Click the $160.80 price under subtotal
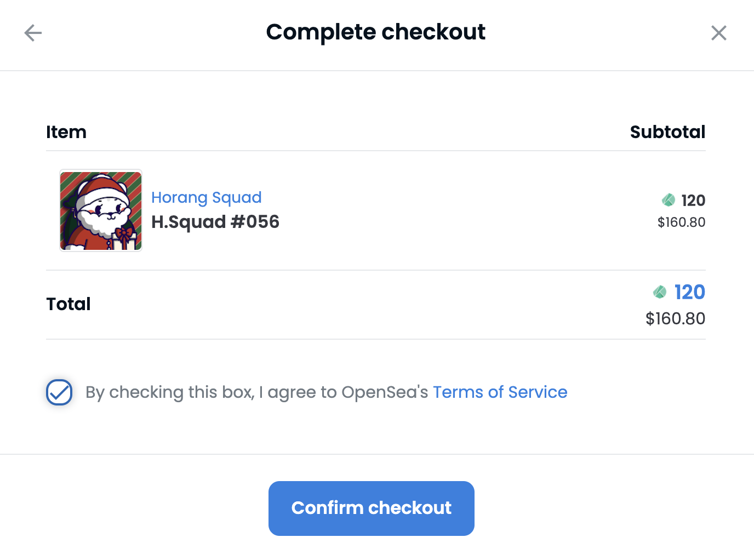The width and height of the screenshot is (754, 560). (x=681, y=222)
